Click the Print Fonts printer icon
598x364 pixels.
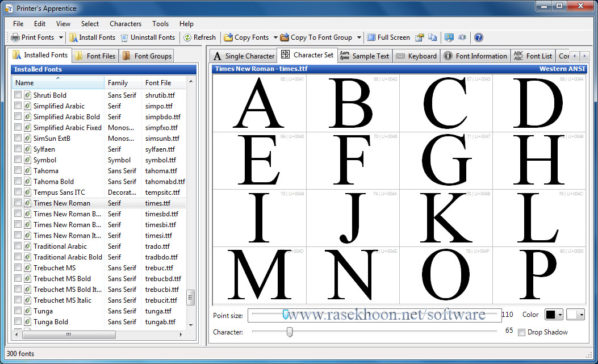[15, 37]
